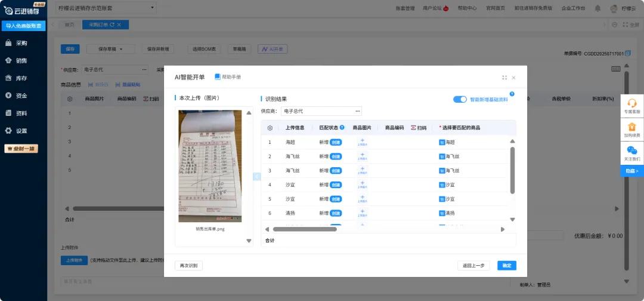Open 关注我们 WeChat widget
Image resolution: width=644 pixels, height=301 pixels.
tap(631, 152)
